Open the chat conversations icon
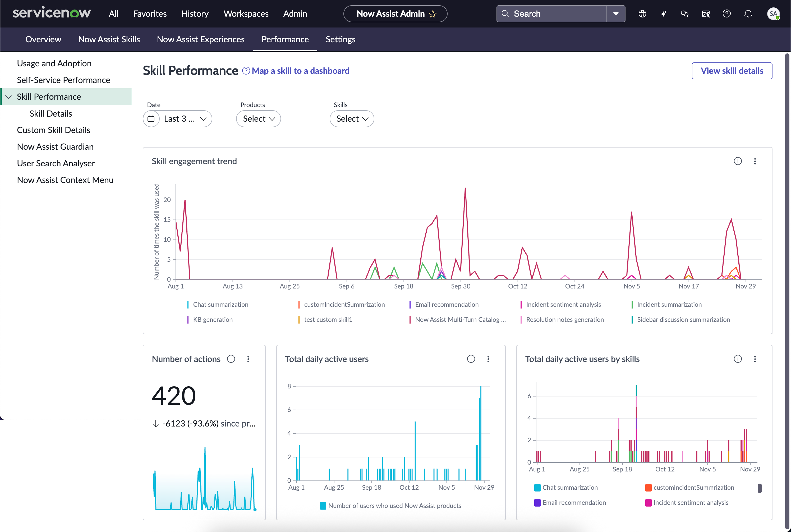 pyautogui.click(x=684, y=13)
